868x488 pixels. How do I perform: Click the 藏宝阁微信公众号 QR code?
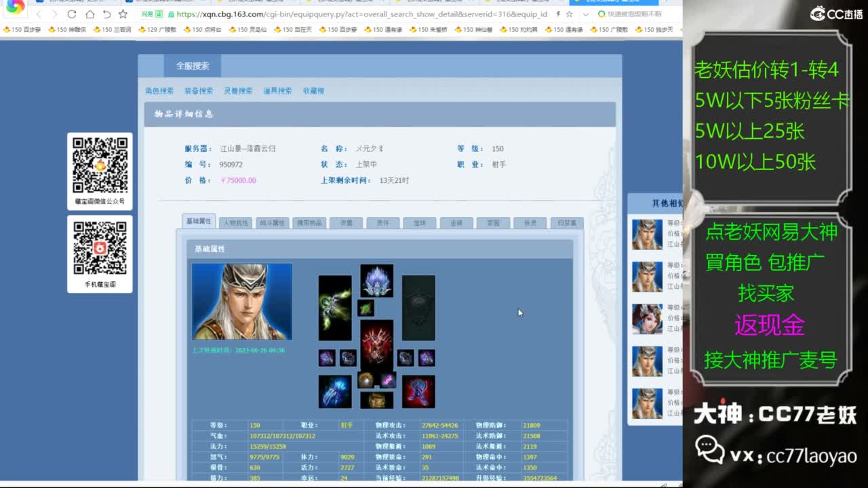(x=100, y=165)
